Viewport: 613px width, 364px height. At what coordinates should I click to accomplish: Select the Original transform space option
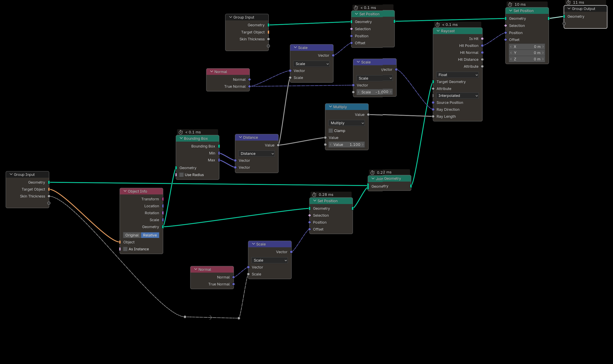click(x=132, y=235)
